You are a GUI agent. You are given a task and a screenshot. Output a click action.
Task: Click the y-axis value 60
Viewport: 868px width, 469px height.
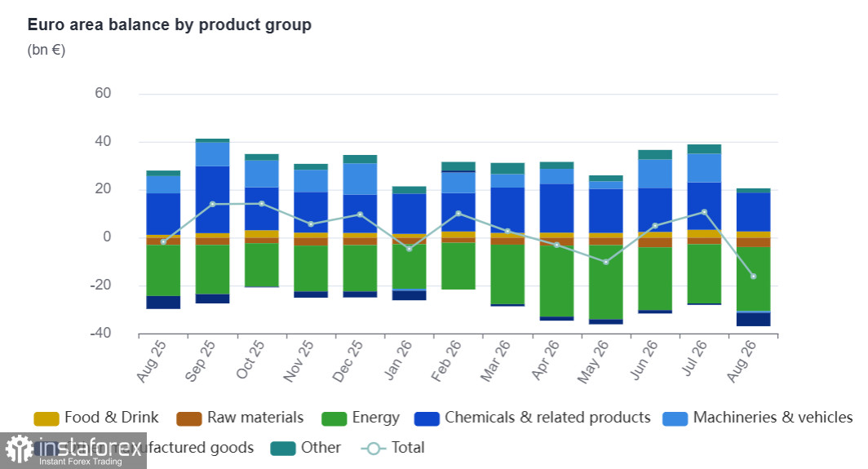click(103, 93)
